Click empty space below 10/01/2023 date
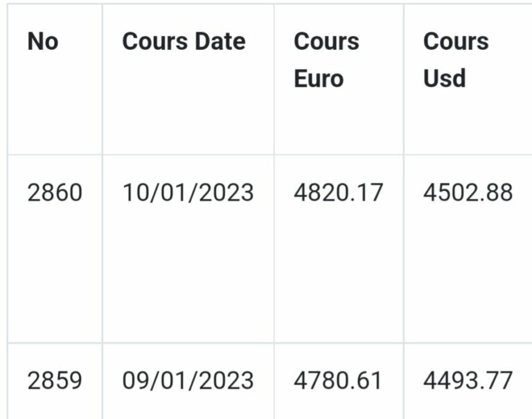The image size is (532, 419). click(x=188, y=271)
